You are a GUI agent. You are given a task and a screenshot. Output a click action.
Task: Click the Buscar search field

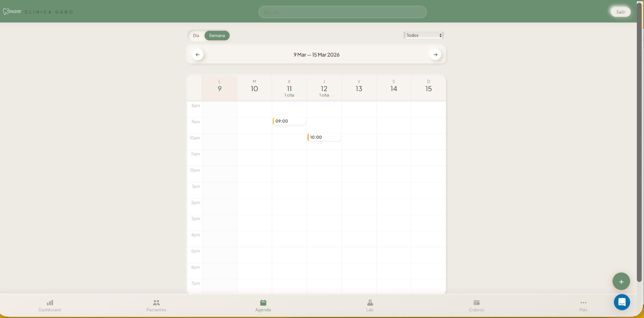pyautogui.click(x=342, y=12)
